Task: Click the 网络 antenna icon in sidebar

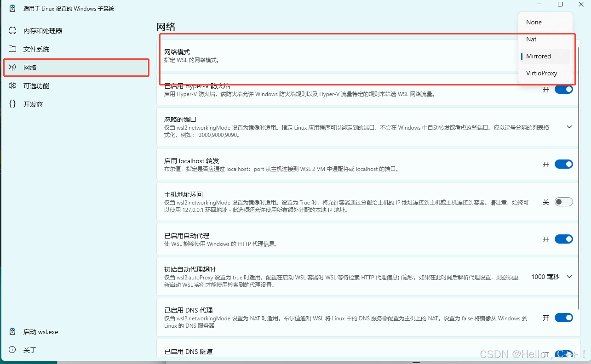Action: pyautogui.click(x=13, y=67)
